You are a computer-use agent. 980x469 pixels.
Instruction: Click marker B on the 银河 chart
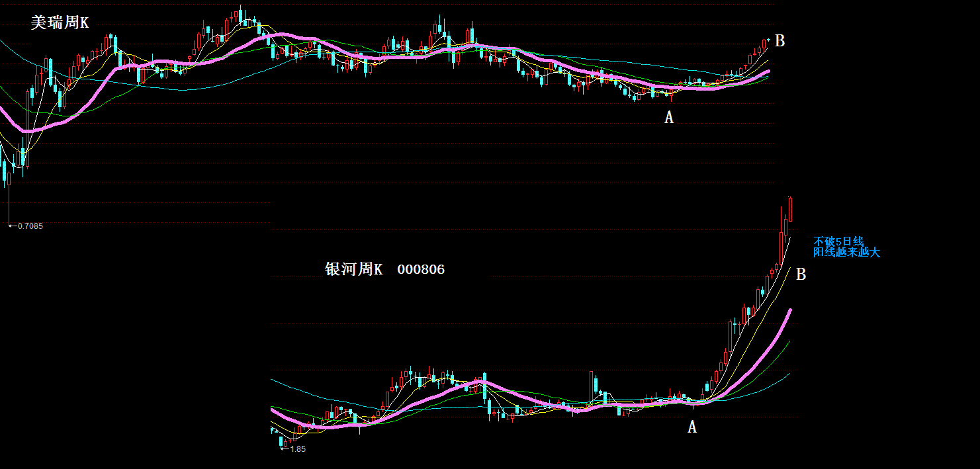point(801,275)
